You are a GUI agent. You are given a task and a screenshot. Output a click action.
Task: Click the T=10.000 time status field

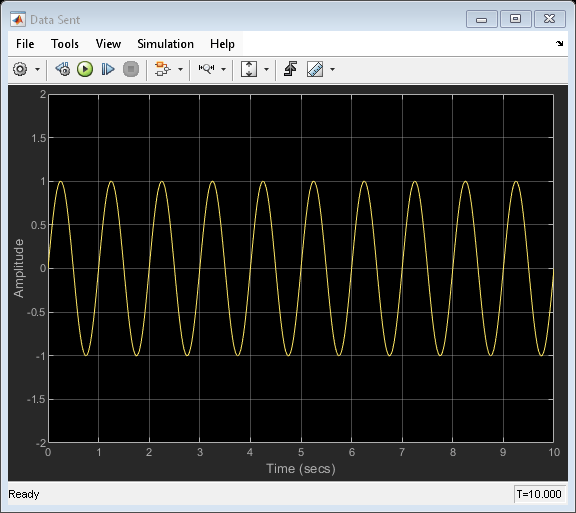539,494
